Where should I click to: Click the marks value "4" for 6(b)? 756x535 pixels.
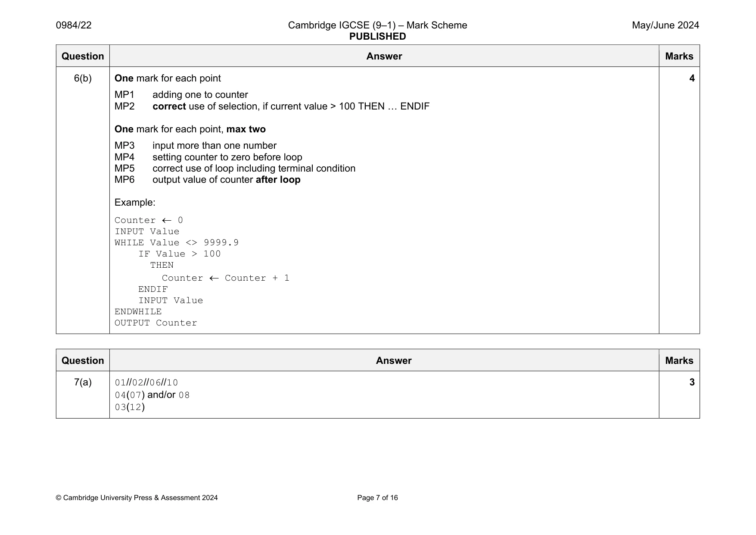[x=692, y=78]
